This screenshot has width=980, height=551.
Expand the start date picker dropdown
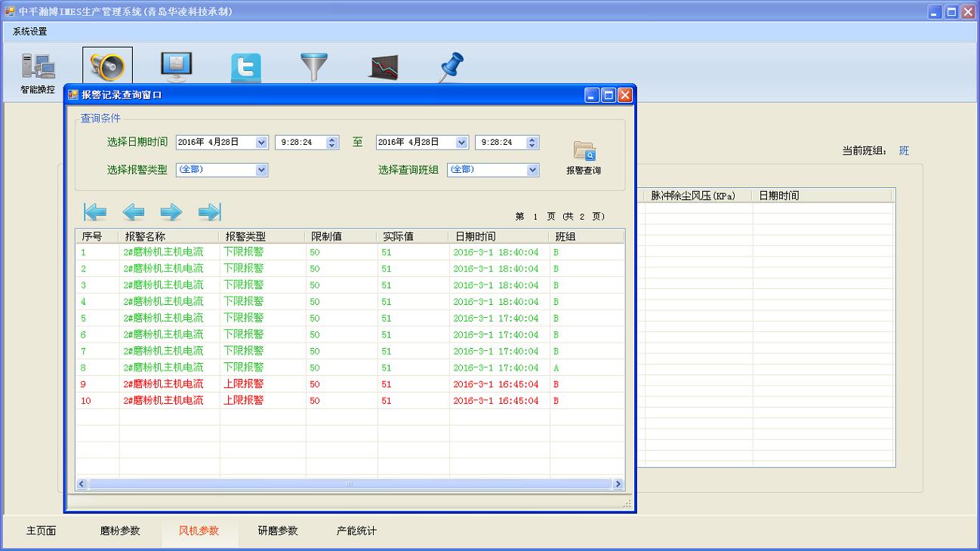(261, 143)
